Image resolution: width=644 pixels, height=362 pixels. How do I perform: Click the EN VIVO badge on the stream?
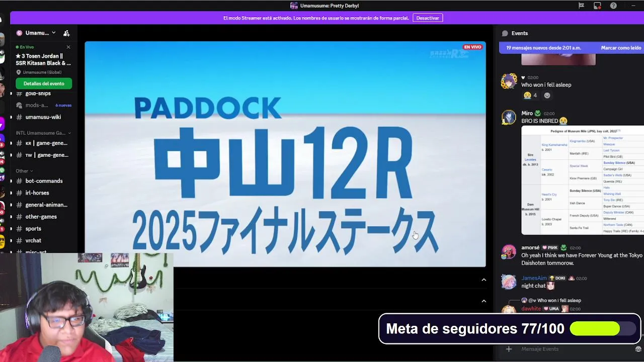pos(472,47)
